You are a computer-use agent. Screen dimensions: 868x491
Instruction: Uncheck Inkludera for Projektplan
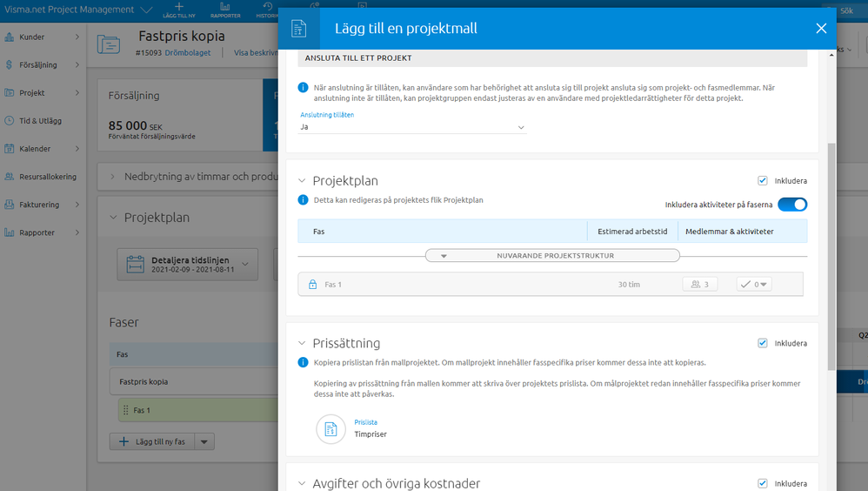[763, 181]
